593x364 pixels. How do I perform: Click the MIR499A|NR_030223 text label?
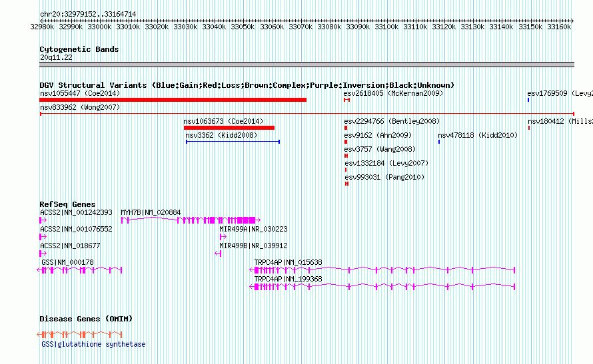click(x=253, y=229)
